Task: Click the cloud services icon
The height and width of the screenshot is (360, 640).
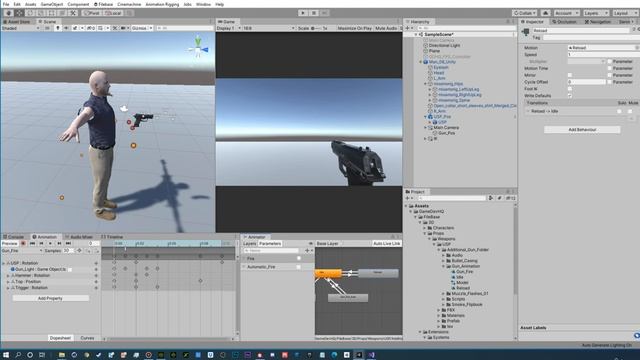Action: [x=545, y=13]
